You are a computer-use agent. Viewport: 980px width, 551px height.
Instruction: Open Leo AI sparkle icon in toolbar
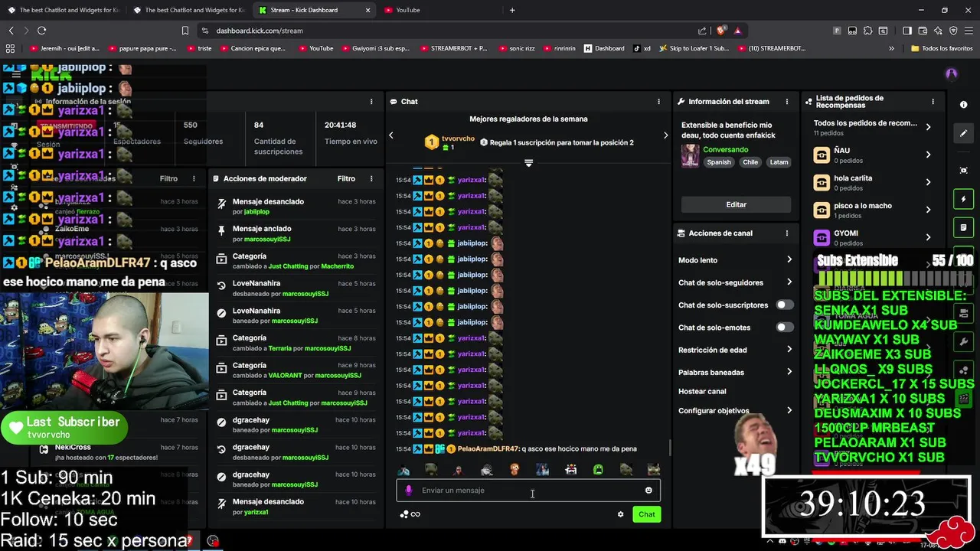click(938, 31)
